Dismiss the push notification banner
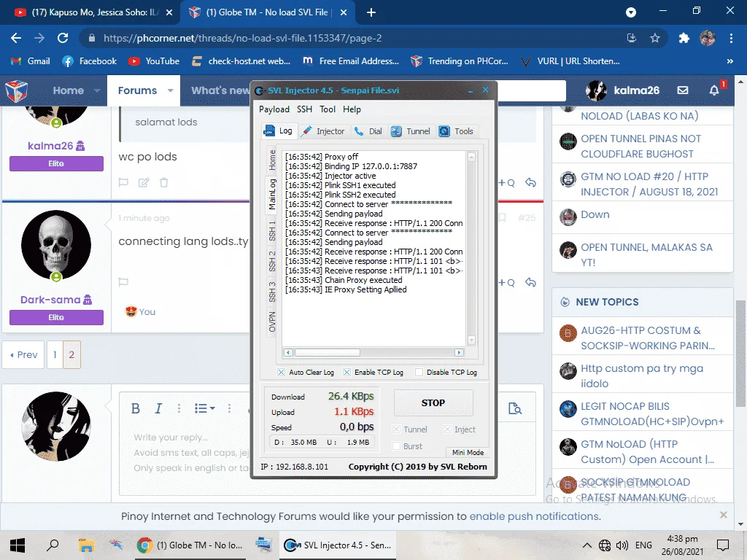Image resolution: width=747 pixels, height=560 pixels. (x=723, y=515)
